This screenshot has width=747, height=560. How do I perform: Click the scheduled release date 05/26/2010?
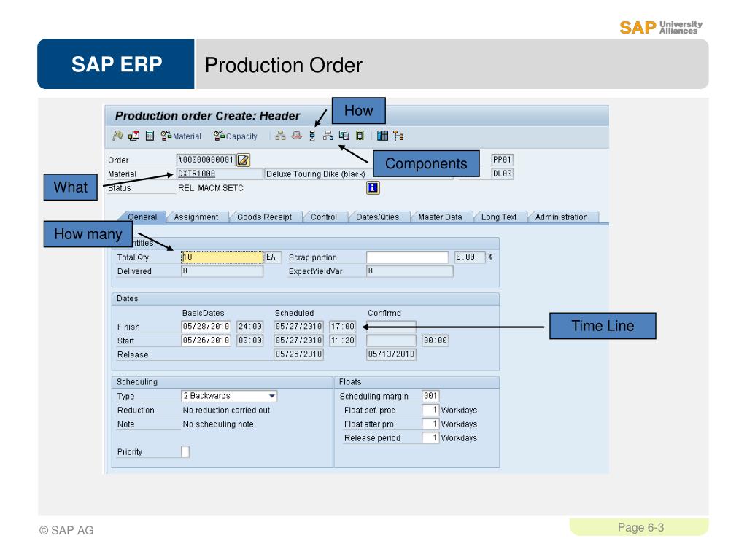[298, 354]
